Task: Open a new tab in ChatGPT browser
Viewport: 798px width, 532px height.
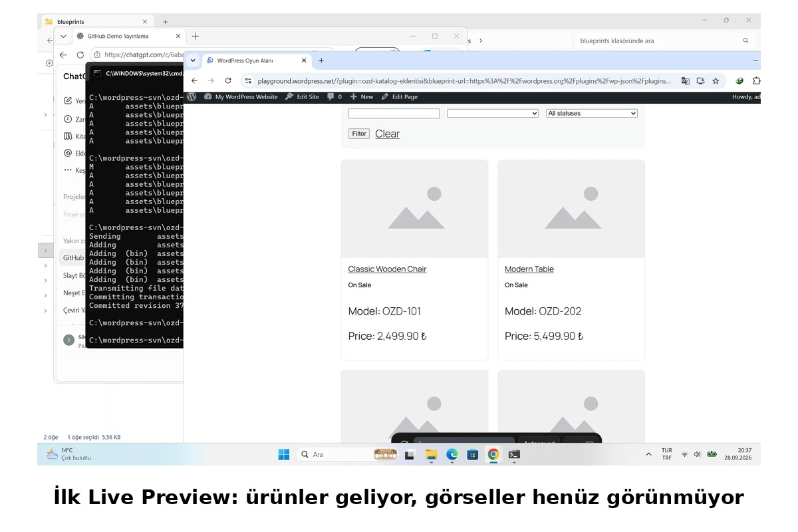Action: 195,36
